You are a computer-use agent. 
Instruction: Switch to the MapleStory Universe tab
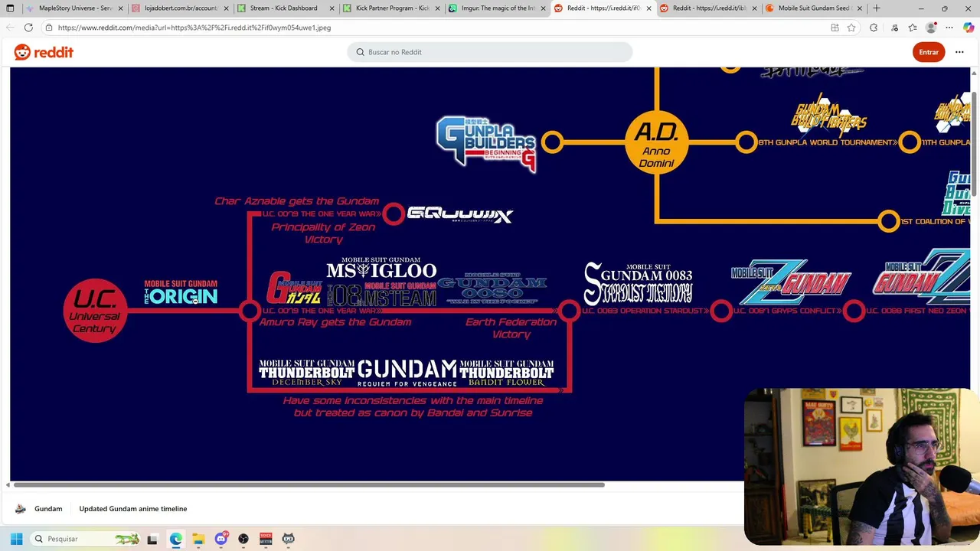[73, 8]
